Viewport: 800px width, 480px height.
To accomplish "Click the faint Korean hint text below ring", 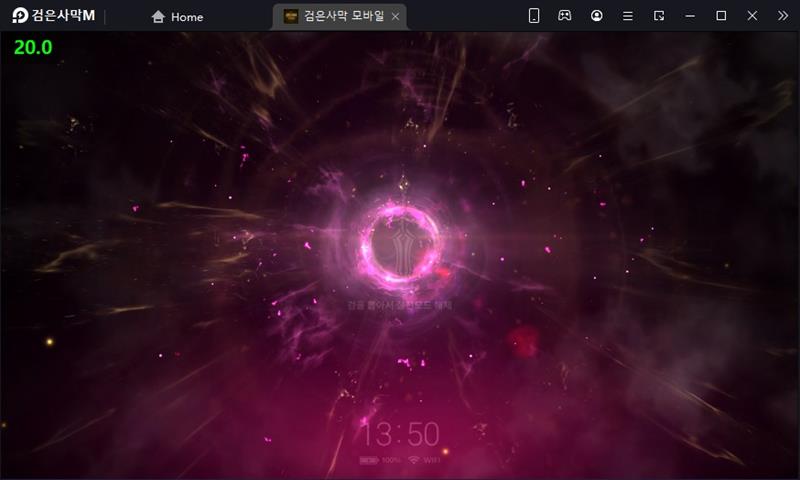I will [x=399, y=305].
